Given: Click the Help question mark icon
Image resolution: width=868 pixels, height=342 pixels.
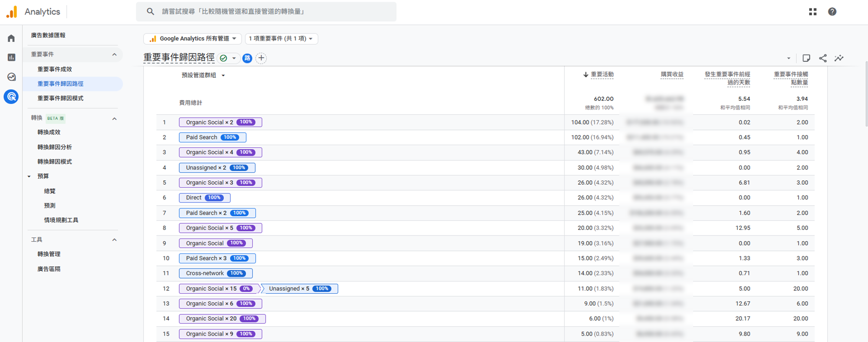Looking at the screenshot, I should [832, 12].
